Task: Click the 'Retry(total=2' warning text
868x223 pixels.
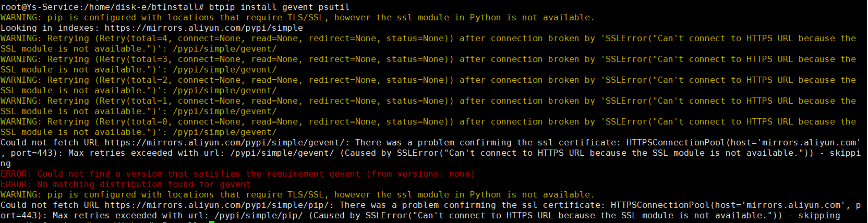Action: pyautogui.click(x=134, y=80)
